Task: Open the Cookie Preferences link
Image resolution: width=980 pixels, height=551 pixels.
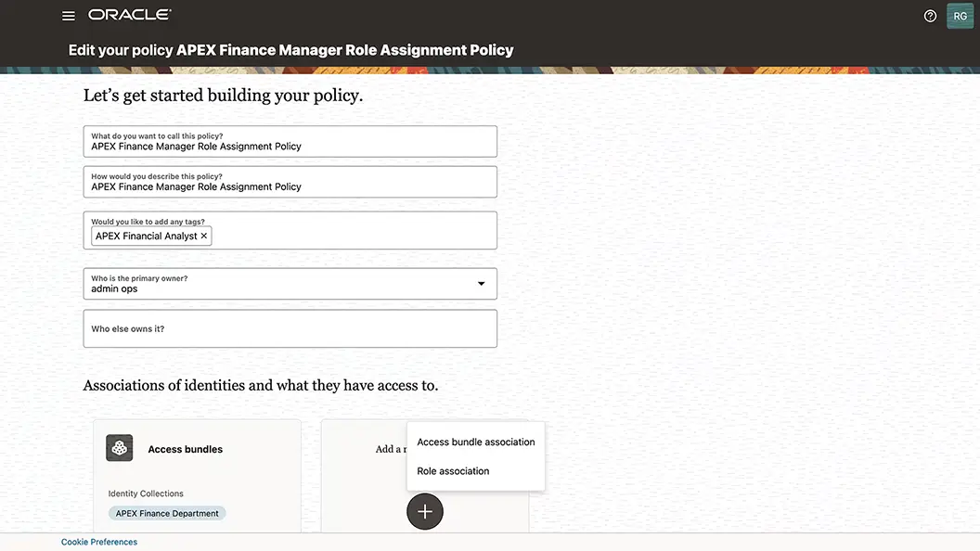Action: point(99,542)
